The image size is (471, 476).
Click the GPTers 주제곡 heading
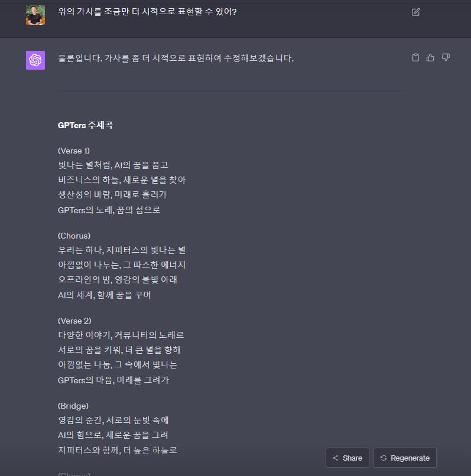pos(85,125)
